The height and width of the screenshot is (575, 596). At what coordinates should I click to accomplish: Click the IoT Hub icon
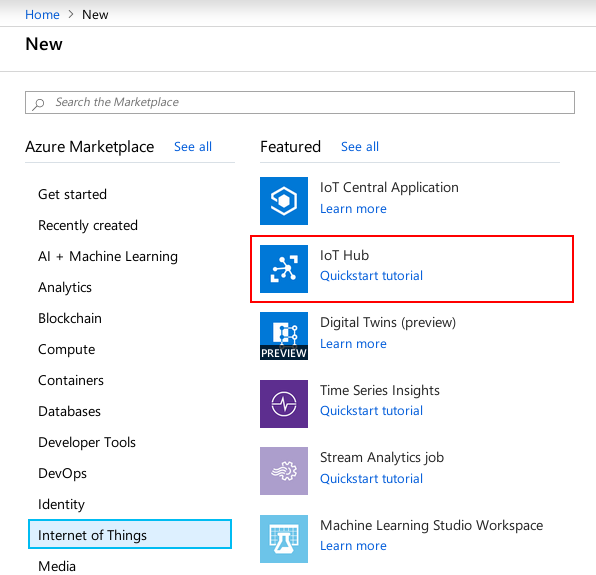click(284, 269)
